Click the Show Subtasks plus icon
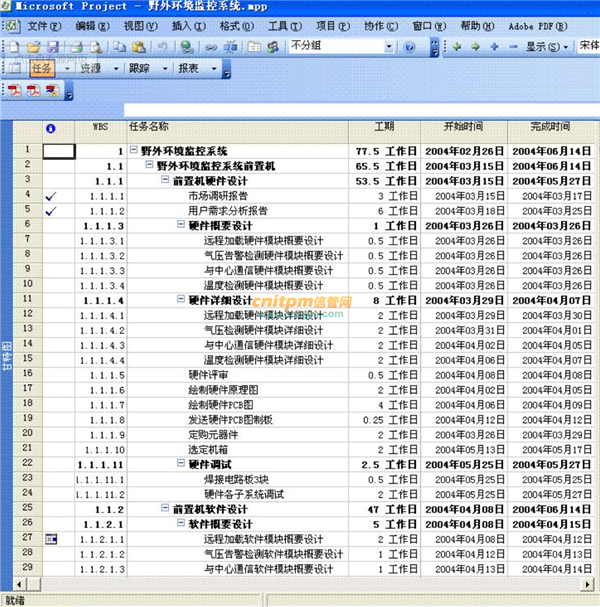 point(493,46)
